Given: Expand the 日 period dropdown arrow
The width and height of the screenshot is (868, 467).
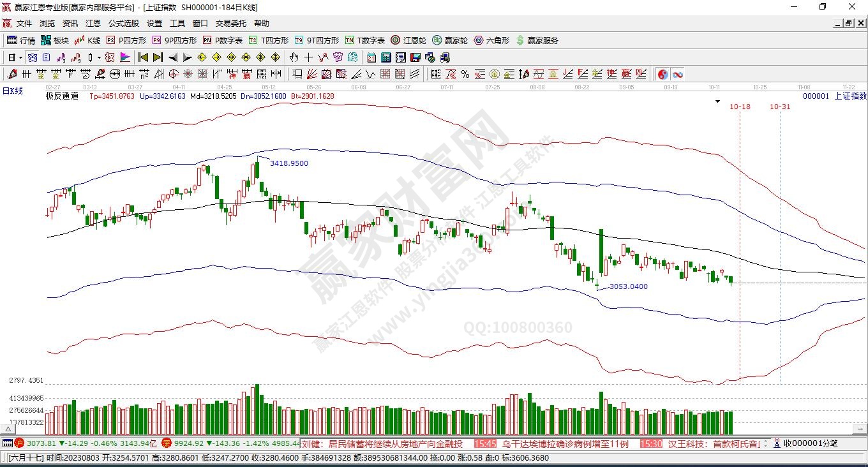Looking at the screenshot, I should [x=20, y=57].
